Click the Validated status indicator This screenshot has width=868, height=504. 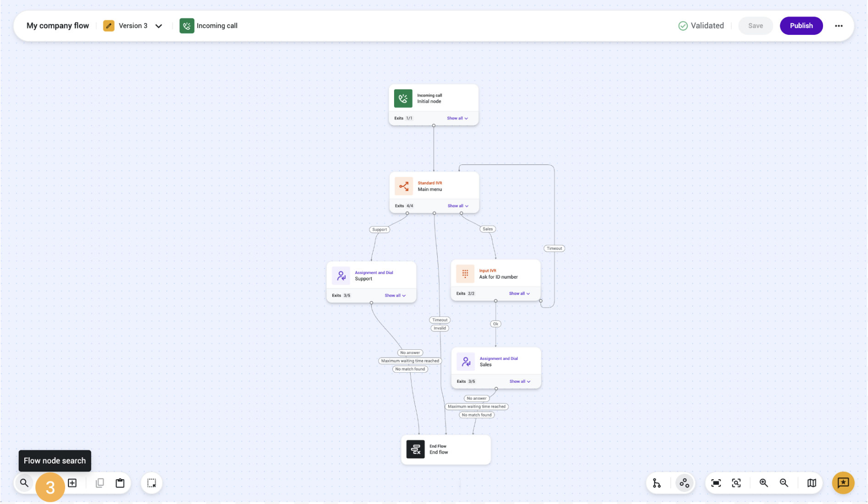point(701,26)
